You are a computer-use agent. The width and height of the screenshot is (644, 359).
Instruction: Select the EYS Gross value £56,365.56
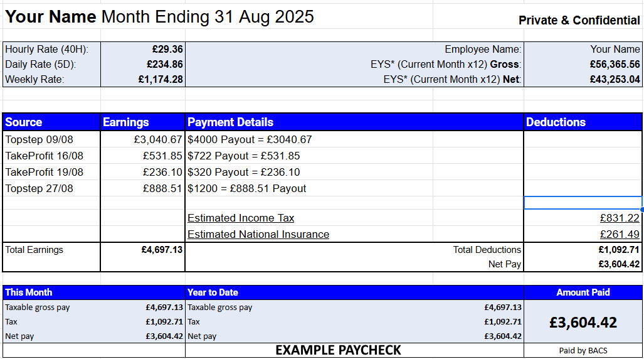point(615,64)
